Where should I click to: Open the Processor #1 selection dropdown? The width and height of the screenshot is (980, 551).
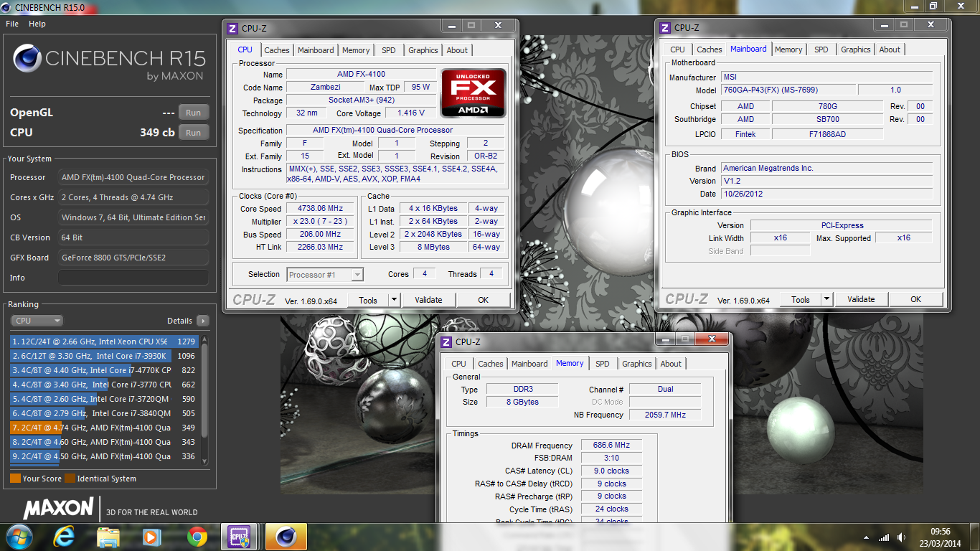(x=325, y=274)
